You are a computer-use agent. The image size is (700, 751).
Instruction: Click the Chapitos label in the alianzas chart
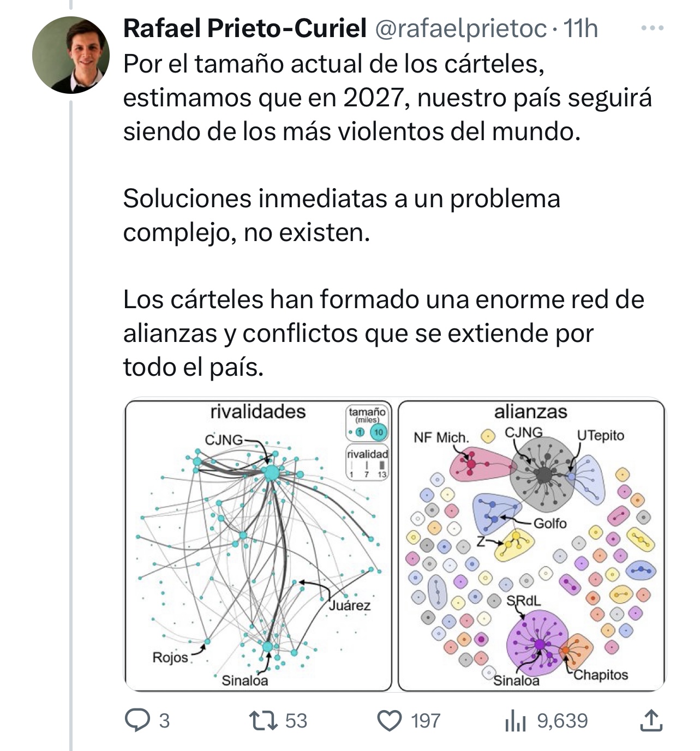(601, 675)
